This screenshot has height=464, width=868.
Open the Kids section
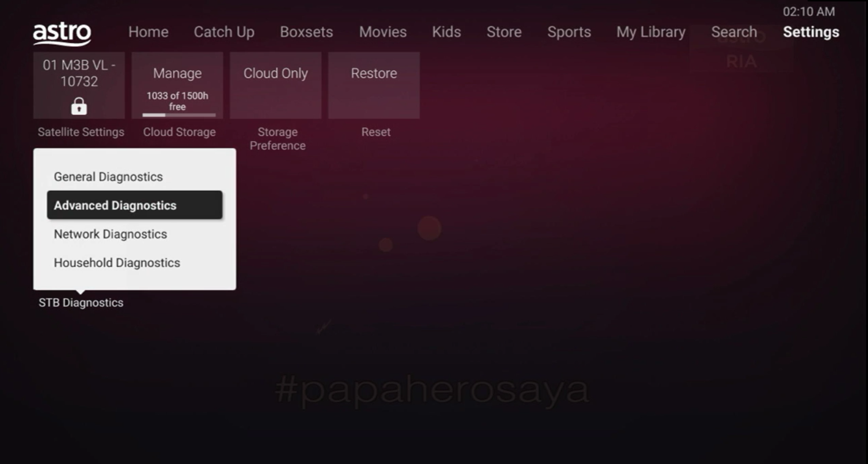(446, 32)
